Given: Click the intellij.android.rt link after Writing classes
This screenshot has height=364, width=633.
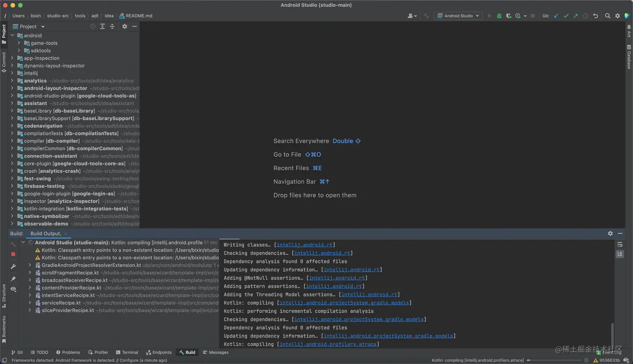Looking at the screenshot, I should click(304, 245).
